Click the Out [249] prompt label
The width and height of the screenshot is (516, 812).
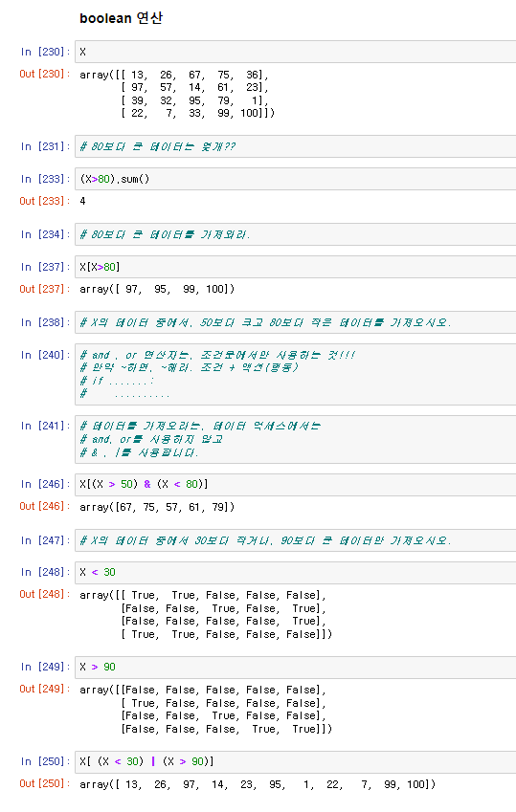(x=45, y=690)
